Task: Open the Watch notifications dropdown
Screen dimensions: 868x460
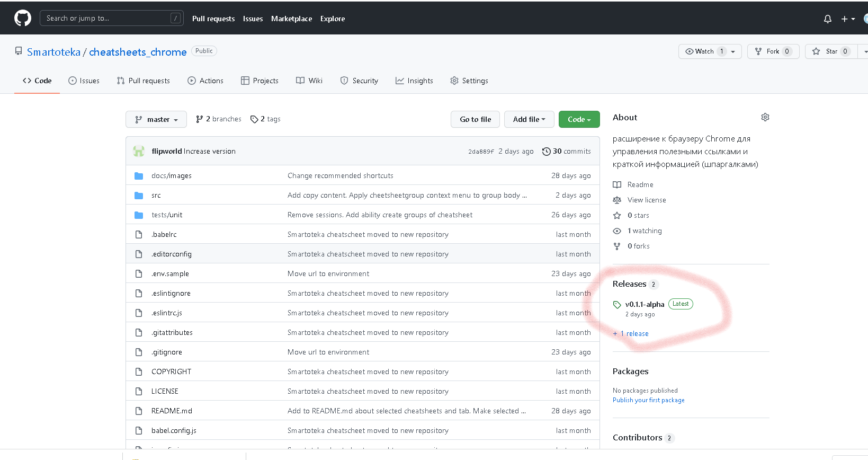Action: 710,51
